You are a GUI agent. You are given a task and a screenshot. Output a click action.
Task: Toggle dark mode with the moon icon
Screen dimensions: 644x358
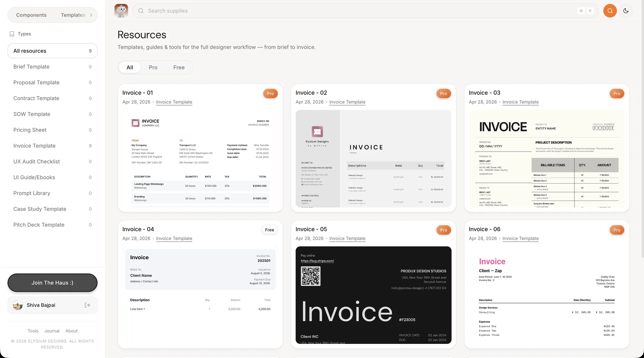[x=626, y=11]
